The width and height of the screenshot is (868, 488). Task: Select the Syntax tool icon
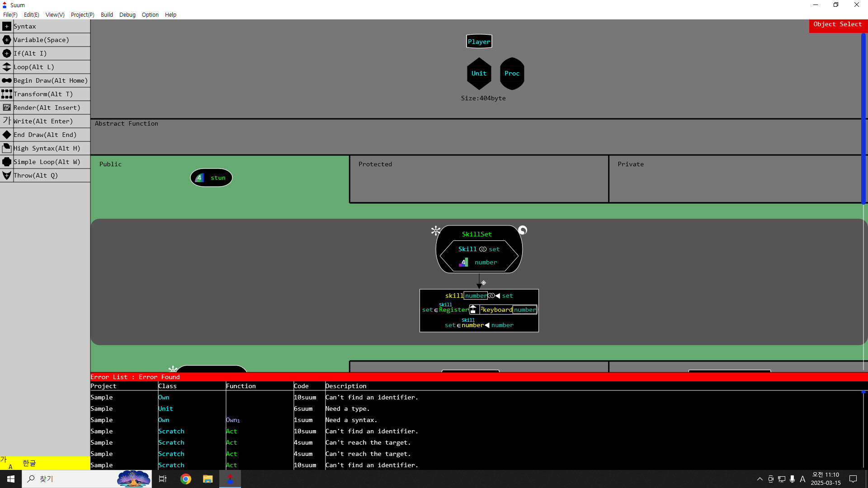pos(7,26)
